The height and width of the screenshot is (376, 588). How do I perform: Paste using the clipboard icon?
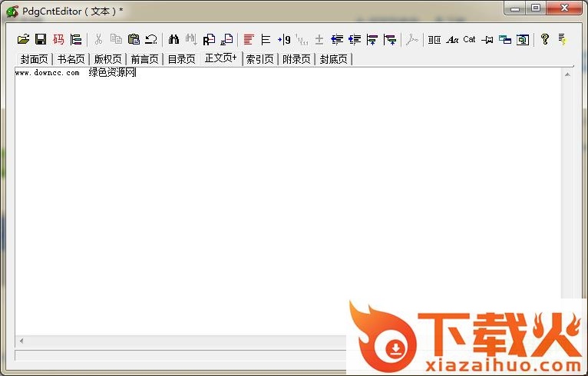134,39
